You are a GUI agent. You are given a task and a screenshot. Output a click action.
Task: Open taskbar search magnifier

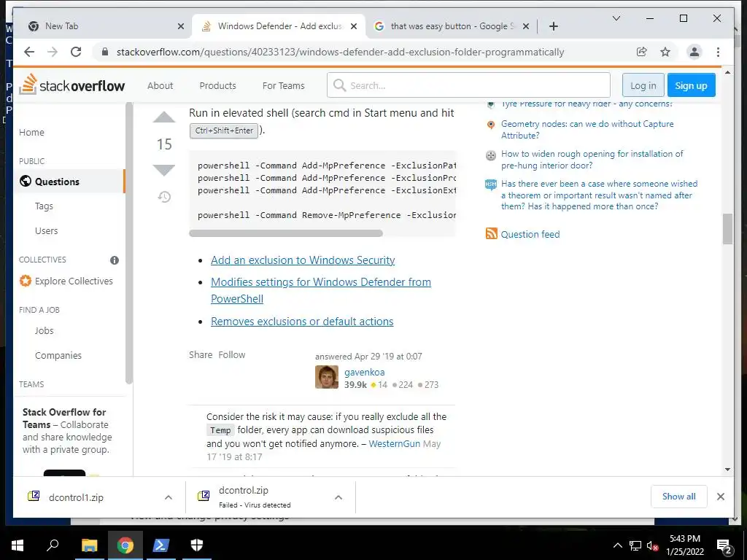(x=53, y=545)
